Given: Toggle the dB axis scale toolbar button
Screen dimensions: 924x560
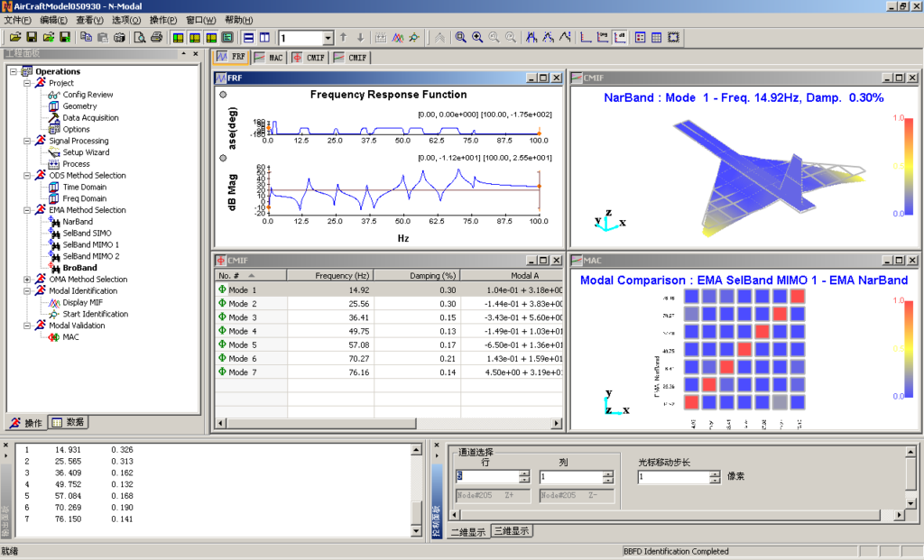Looking at the screenshot, I should coord(620,37).
